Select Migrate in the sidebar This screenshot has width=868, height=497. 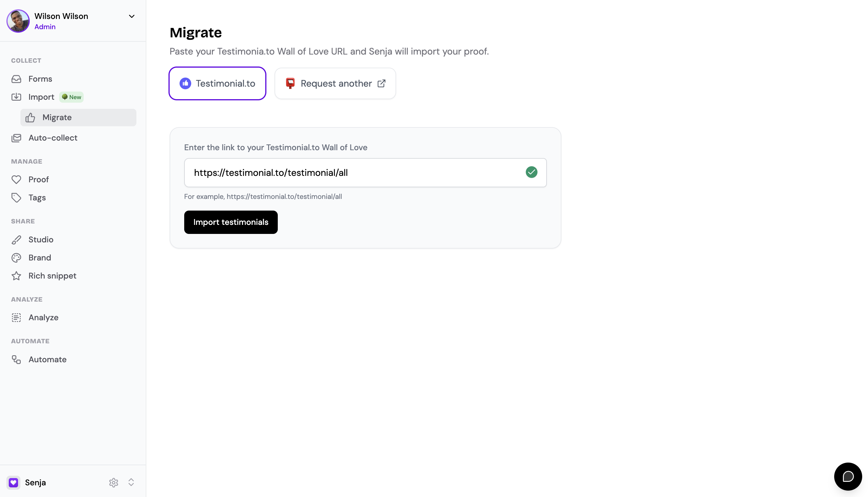coord(78,118)
